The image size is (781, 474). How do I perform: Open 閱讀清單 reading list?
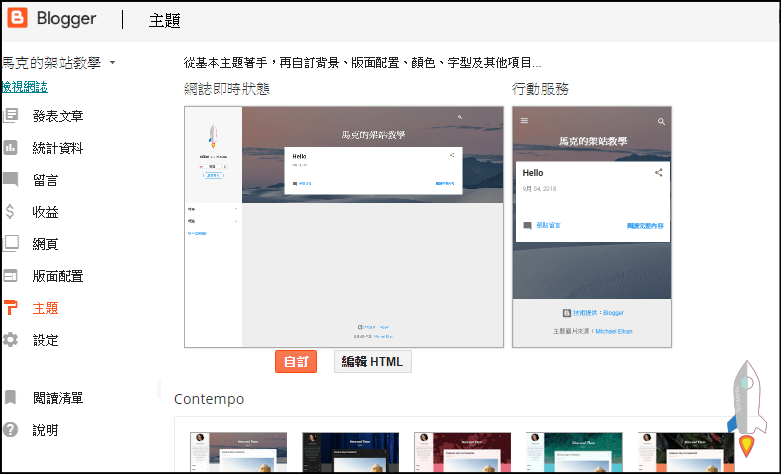[x=58, y=398]
